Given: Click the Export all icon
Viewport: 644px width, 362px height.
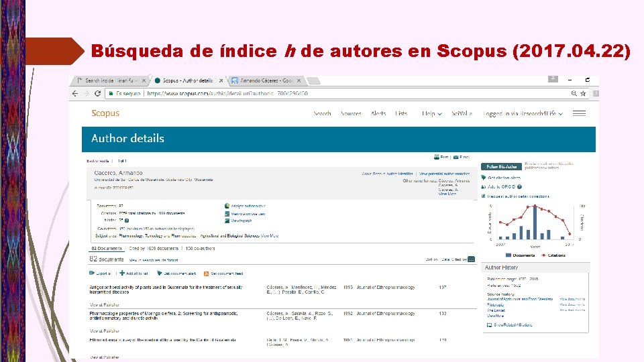Looking at the screenshot, I should (92, 274).
